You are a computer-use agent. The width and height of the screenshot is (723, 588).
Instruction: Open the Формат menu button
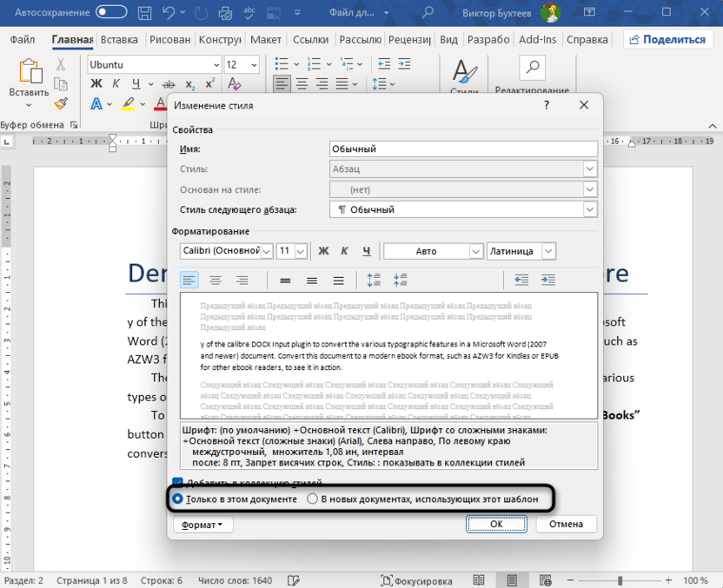click(x=202, y=524)
